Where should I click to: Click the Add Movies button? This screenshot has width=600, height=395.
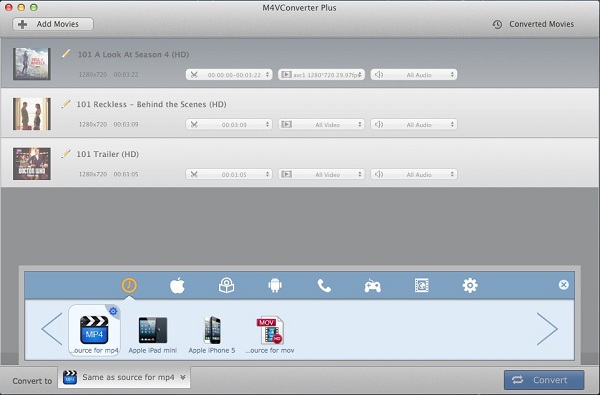[53, 24]
